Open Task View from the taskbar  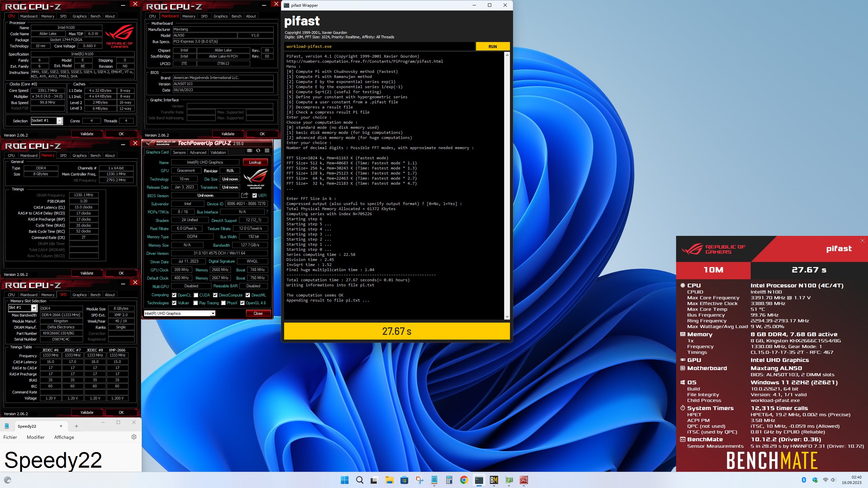(x=374, y=480)
